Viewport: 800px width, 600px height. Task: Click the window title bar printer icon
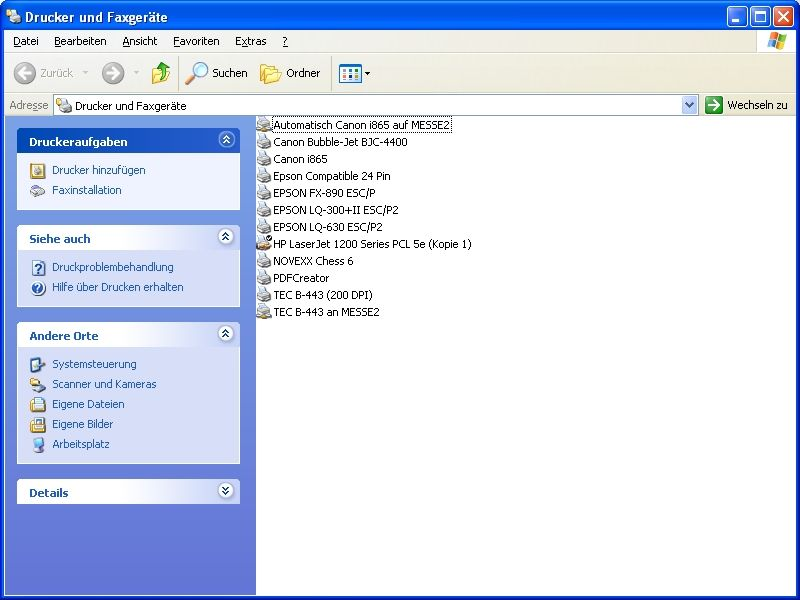click(x=14, y=16)
